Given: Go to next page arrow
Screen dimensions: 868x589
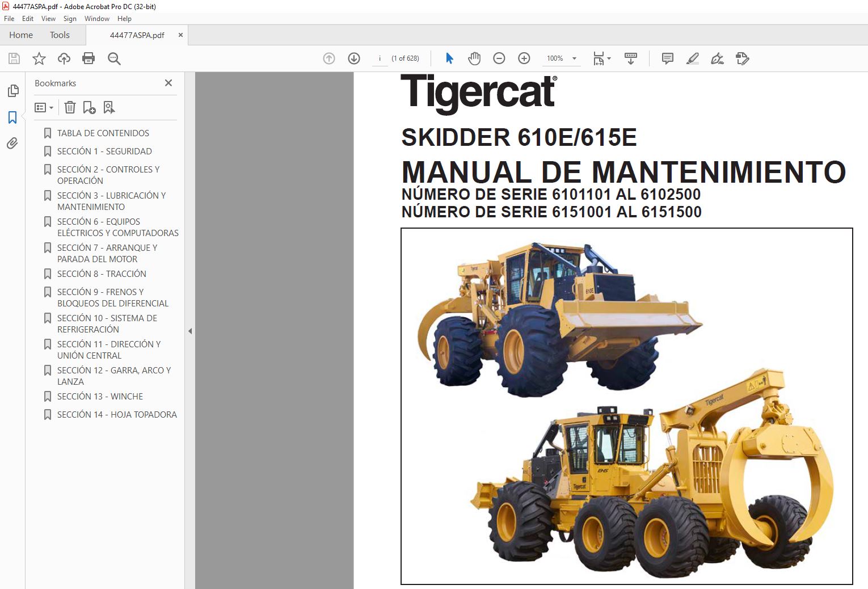Looking at the screenshot, I should [x=354, y=58].
